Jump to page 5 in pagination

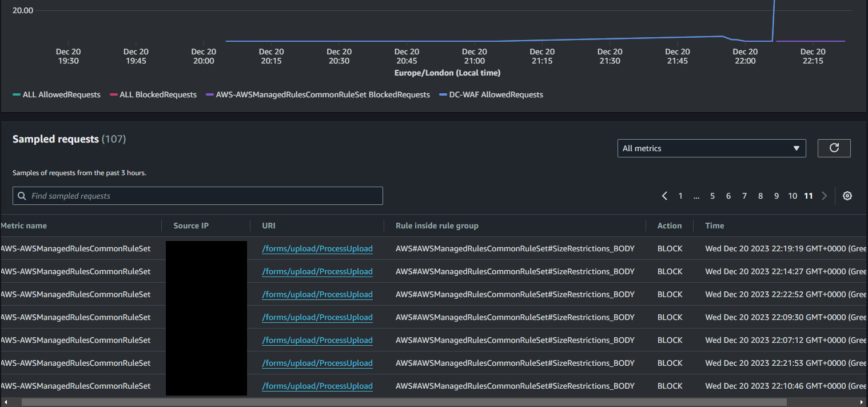point(712,196)
